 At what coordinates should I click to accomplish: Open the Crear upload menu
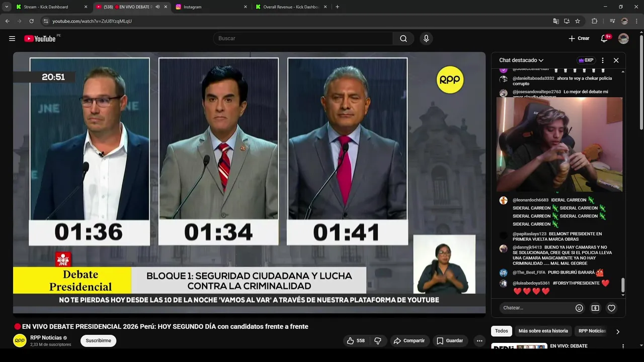point(579,39)
